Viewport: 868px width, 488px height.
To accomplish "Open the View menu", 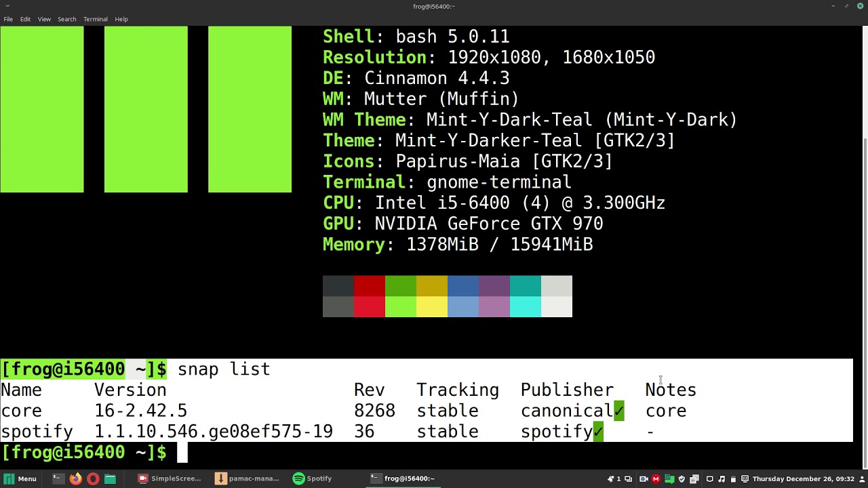I will pyautogui.click(x=44, y=19).
